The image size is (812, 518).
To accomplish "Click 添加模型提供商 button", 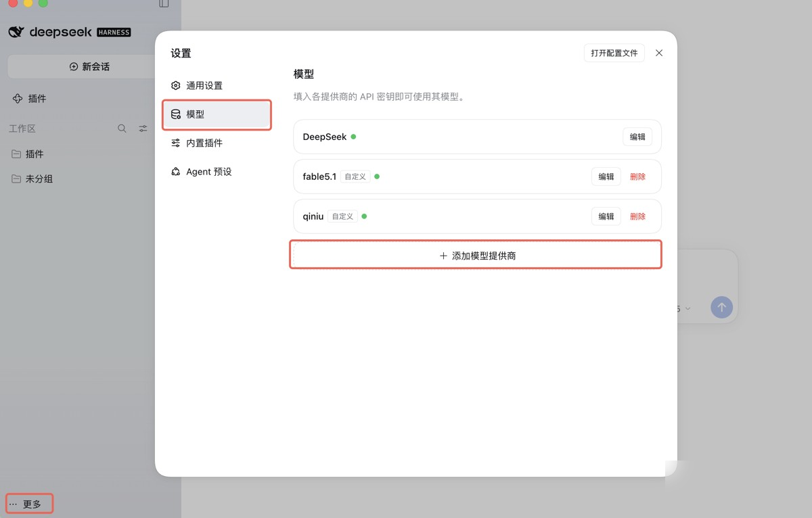I will pos(477,256).
